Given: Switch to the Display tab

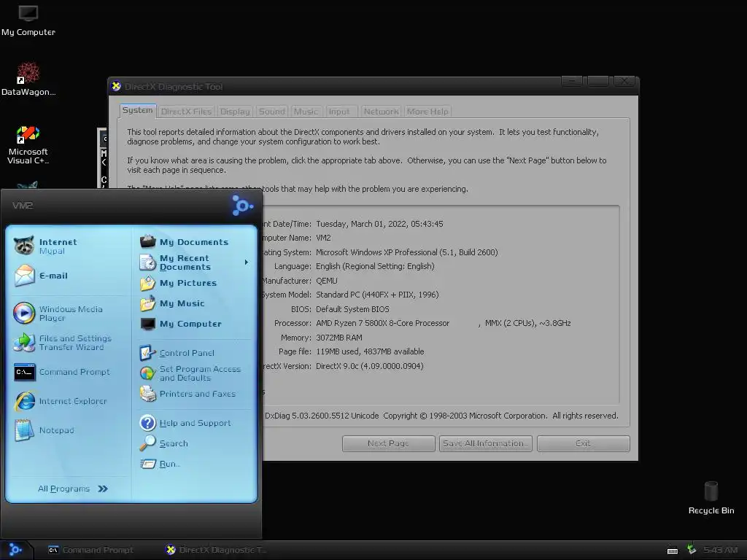Looking at the screenshot, I should [235, 112].
